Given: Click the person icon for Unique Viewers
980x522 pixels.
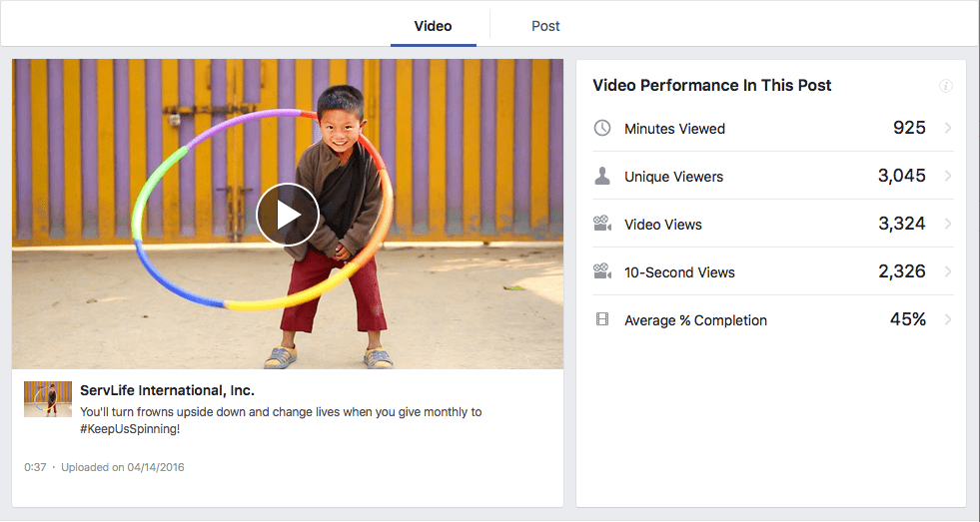Looking at the screenshot, I should pyautogui.click(x=602, y=177).
